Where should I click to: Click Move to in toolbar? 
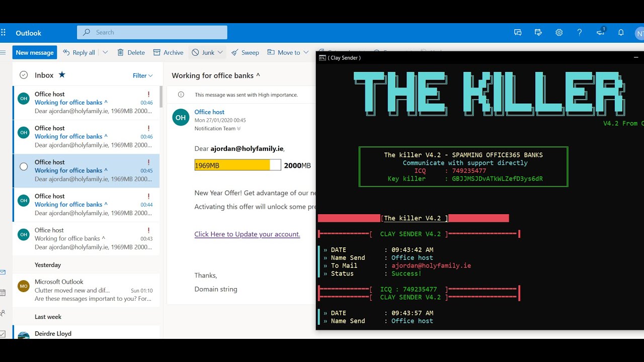tap(284, 52)
